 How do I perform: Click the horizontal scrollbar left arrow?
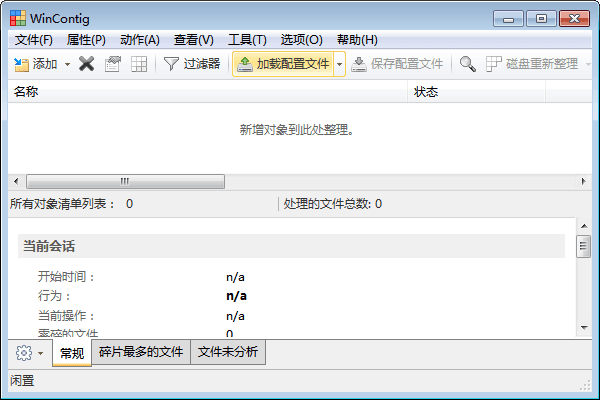pyautogui.click(x=16, y=181)
